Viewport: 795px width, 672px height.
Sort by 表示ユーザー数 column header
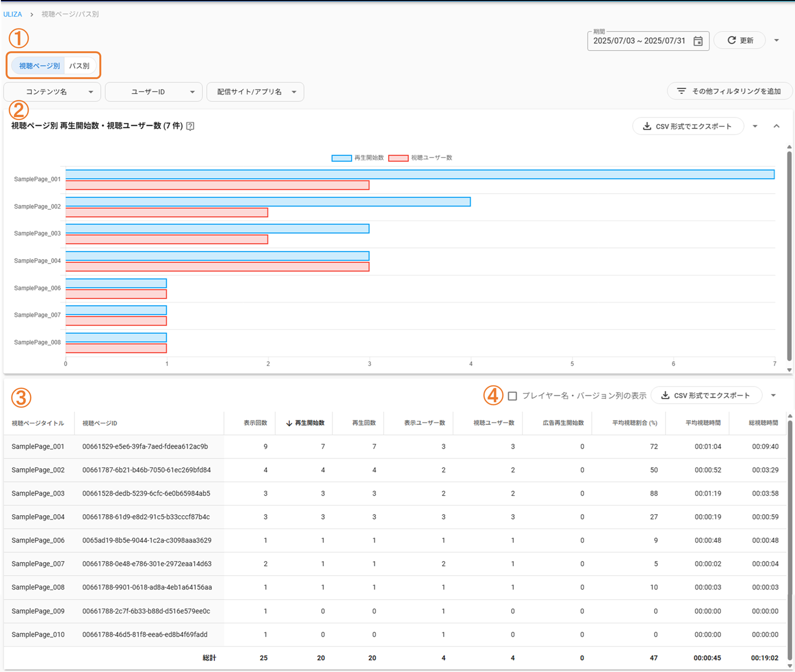(x=424, y=423)
